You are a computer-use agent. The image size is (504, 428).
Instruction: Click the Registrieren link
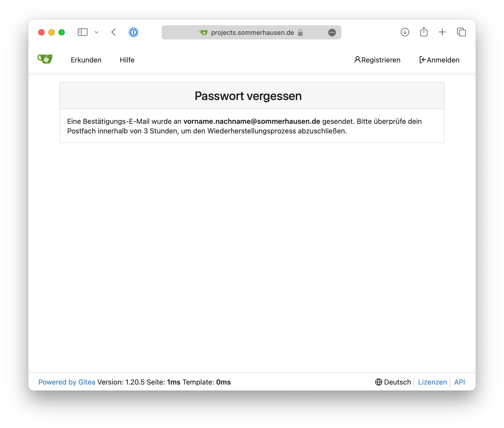[377, 60]
